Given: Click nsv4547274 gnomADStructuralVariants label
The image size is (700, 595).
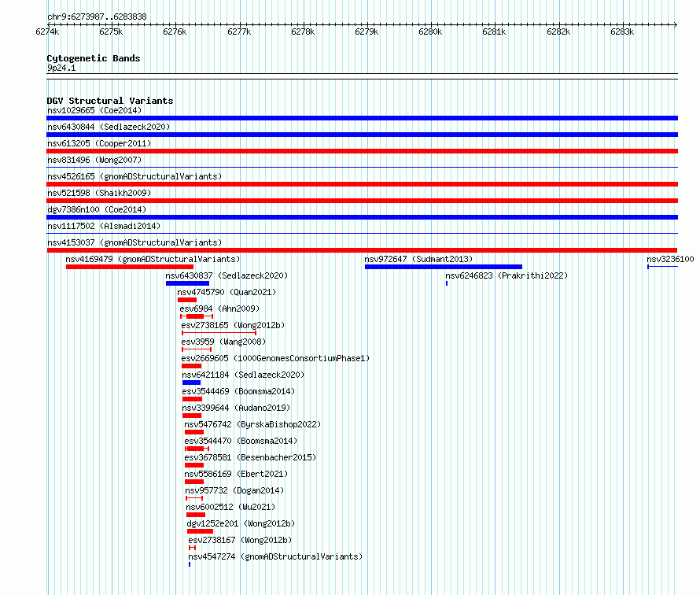Looking at the screenshot, I should tap(275, 556).
